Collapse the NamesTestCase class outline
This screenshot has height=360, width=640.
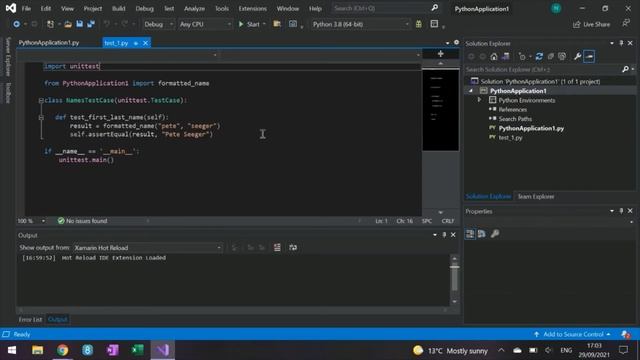coord(41,100)
